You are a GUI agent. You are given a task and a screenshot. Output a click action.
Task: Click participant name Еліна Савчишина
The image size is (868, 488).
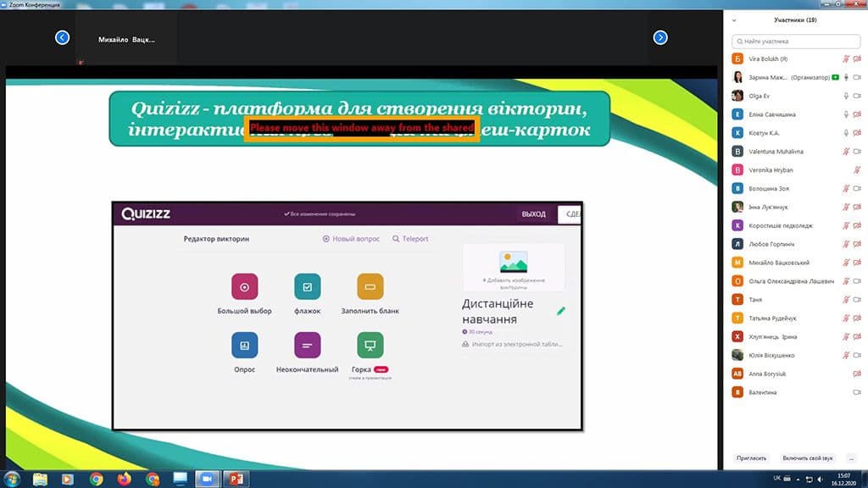(771, 114)
